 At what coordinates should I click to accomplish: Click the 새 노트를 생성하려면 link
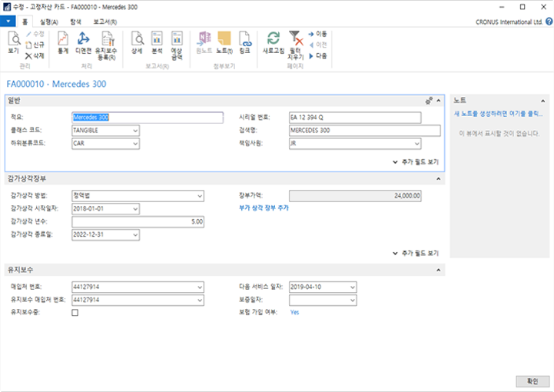pos(498,114)
